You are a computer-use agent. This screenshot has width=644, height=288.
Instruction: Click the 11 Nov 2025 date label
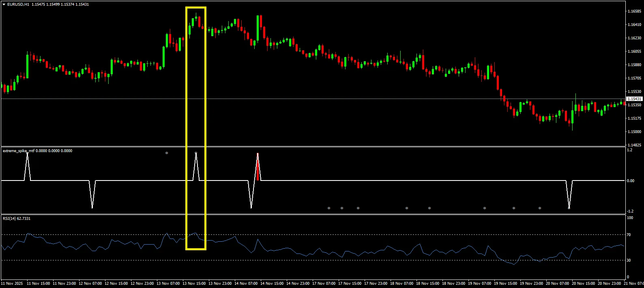13,284
